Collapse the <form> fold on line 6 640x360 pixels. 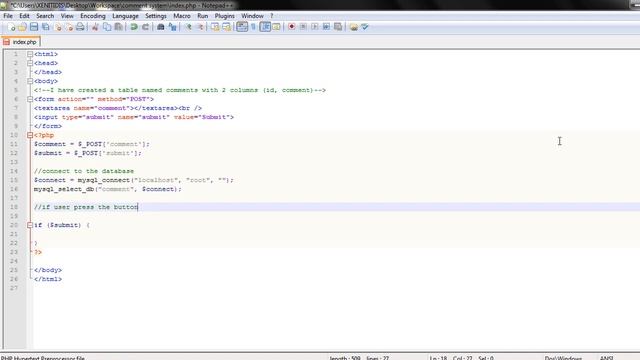point(30,99)
